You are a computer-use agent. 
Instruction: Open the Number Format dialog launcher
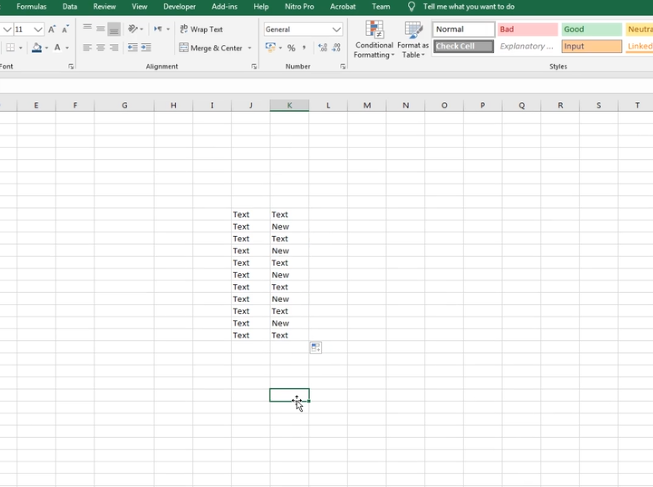(343, 66)
